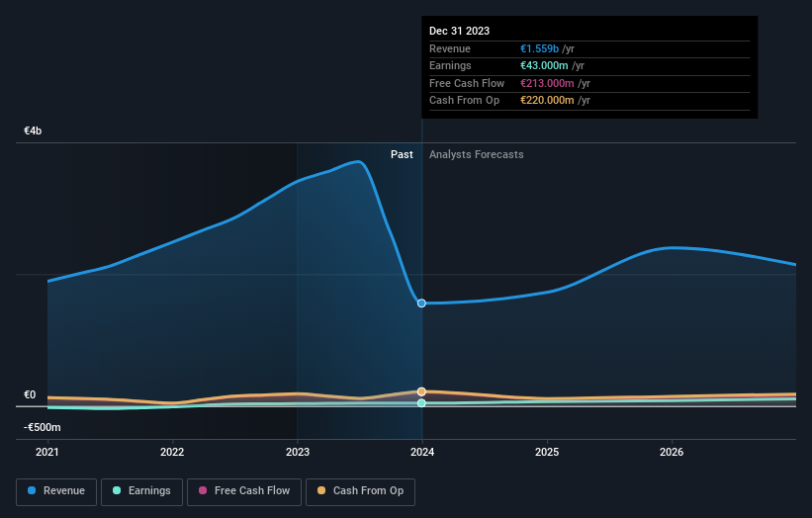Image resolution: width=812 pixels, height=518 pixels.
Task: Click the Dec 31 2023 tooltip date
Action: tap(459, 31)
